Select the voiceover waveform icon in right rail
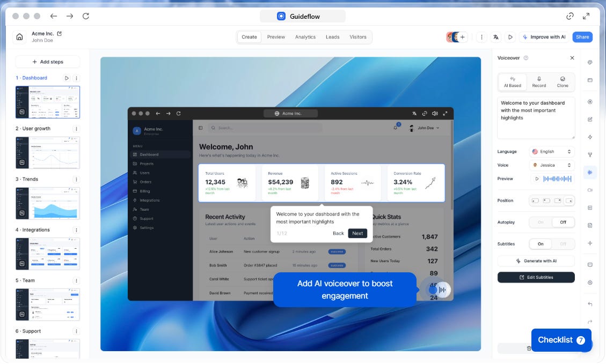The width and height of the screenshot is (606, 364). pos(590,172)
